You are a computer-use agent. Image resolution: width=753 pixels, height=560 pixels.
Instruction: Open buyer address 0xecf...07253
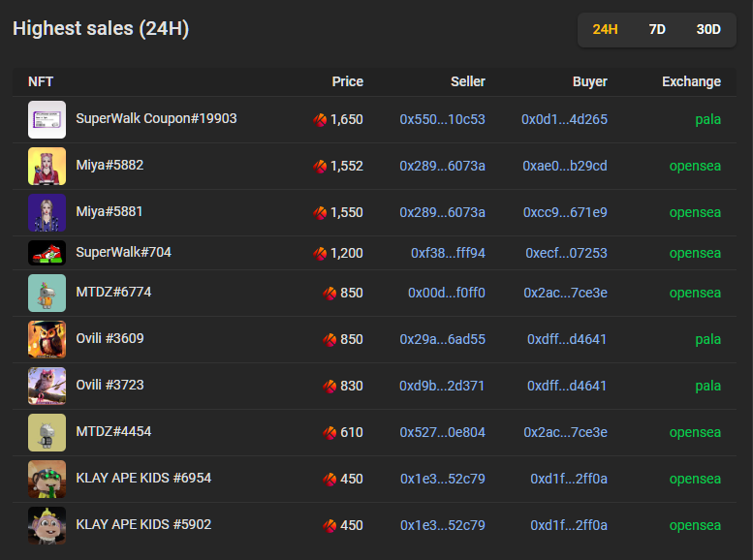click(x=566, y=253)
